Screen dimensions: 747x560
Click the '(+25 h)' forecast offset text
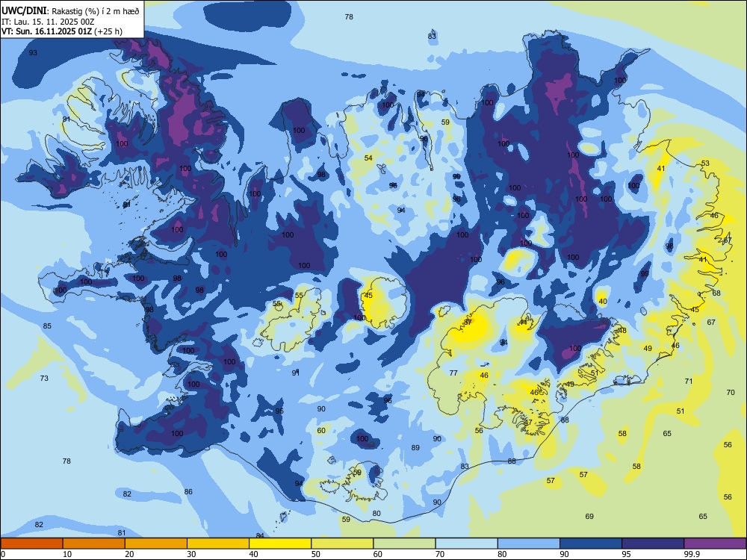pos(108,31)
